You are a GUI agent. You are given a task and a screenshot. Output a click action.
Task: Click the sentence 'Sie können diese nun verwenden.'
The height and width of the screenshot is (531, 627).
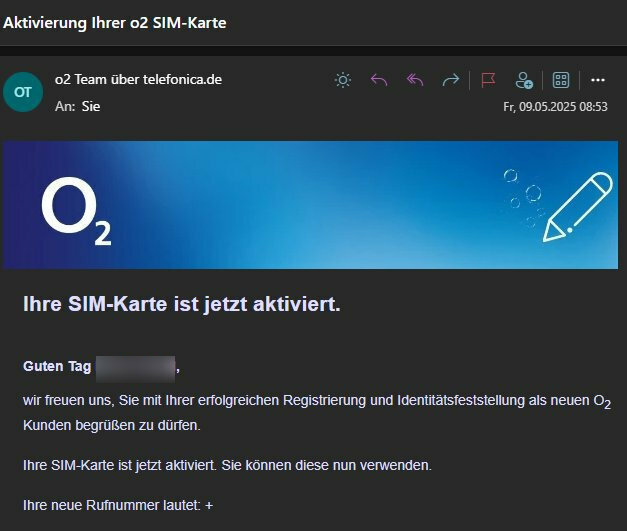click(327, 465)
